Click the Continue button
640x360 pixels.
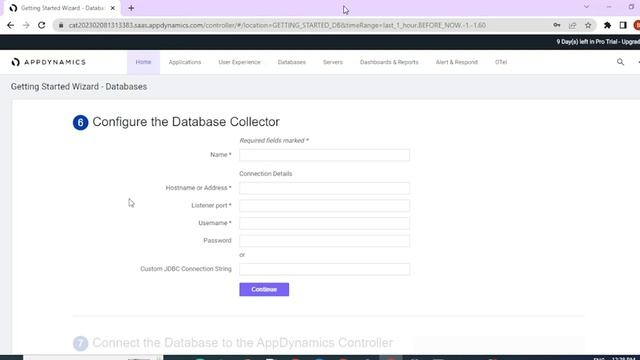(x=264, y=289)
